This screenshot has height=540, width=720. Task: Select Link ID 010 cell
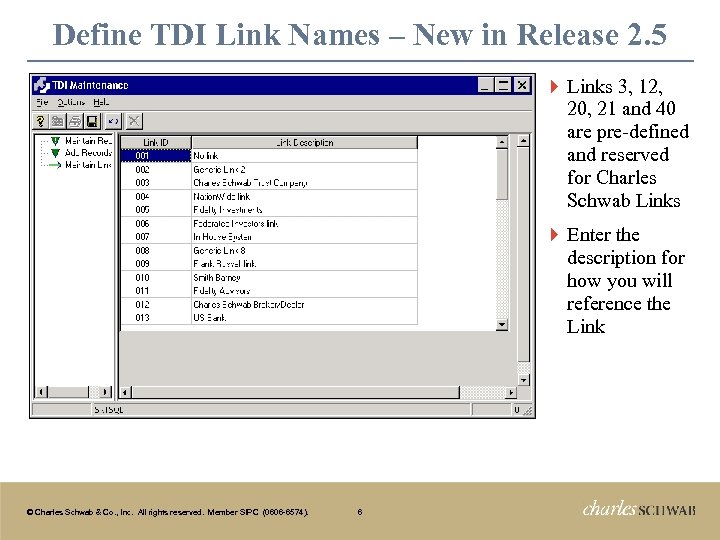tap(156, 278)
